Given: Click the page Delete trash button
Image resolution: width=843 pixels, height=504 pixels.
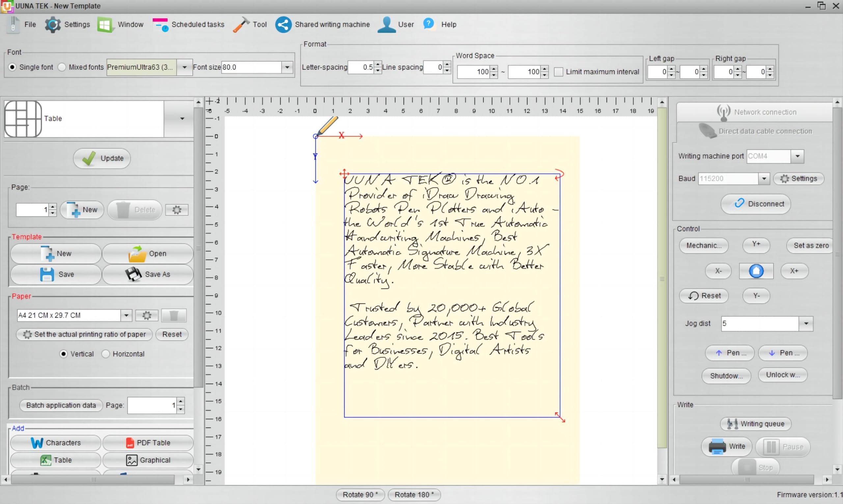Looking at the screenshot, I should click(135, 210).
